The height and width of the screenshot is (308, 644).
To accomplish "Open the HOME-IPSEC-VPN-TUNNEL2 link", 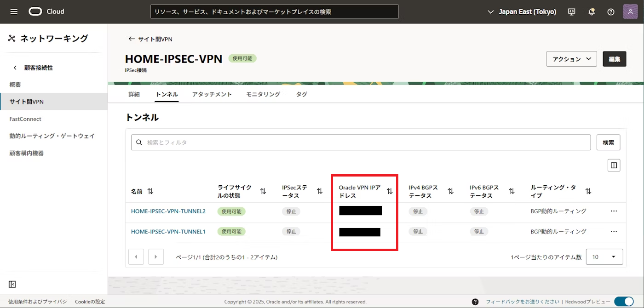I will (x=168, y=211).
